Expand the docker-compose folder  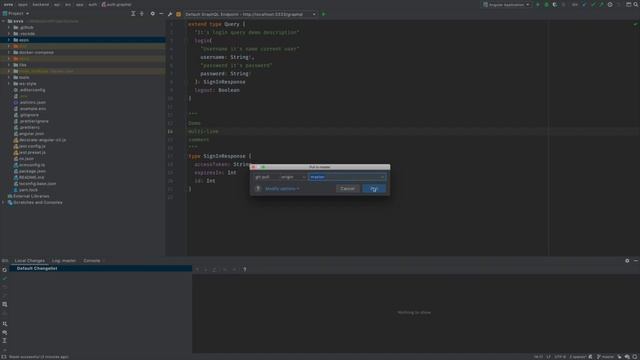coord(9,52)
